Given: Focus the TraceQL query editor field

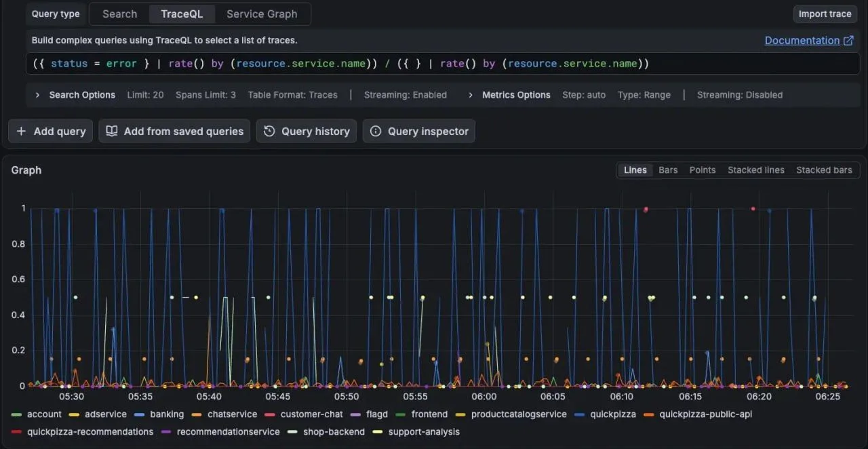Looking at the screenshot, I should tap(443, 64).
